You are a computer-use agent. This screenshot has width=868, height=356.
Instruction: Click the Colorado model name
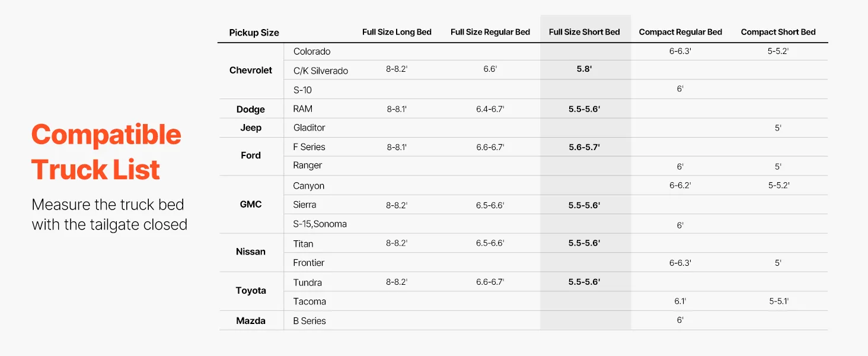(312, 52)
